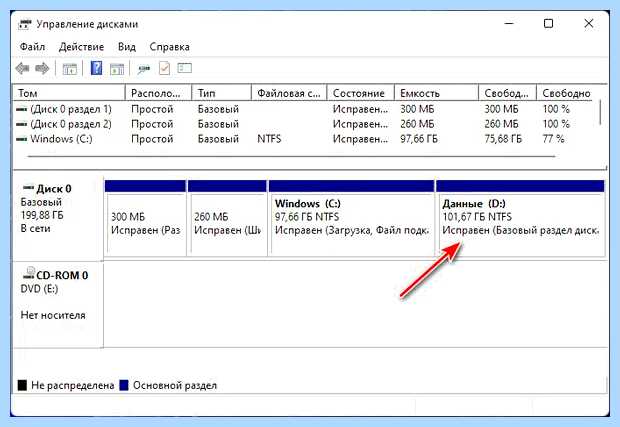
Task: Sort by the Емкость column header
Action: (x=437, y=93)
